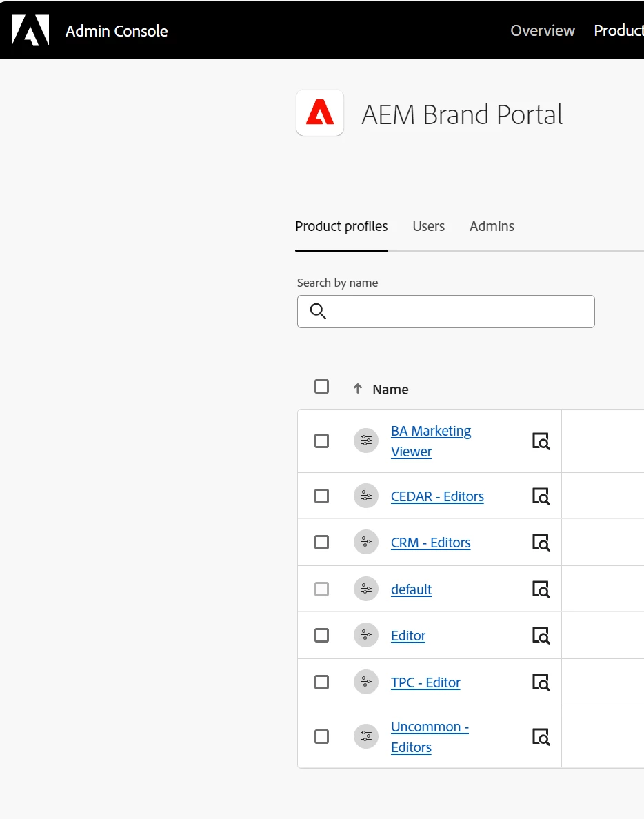This screenshot has height=819, width=644.
Task: Open the CRM - Editors profile link
Action: pyautogui.click(x=430, y=543)
